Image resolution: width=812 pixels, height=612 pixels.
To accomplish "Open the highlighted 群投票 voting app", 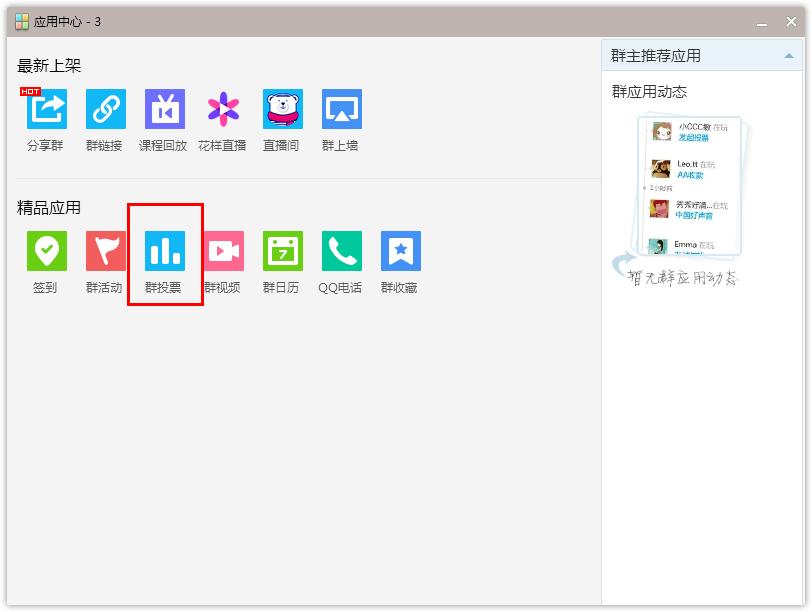I will pos(163,253).
